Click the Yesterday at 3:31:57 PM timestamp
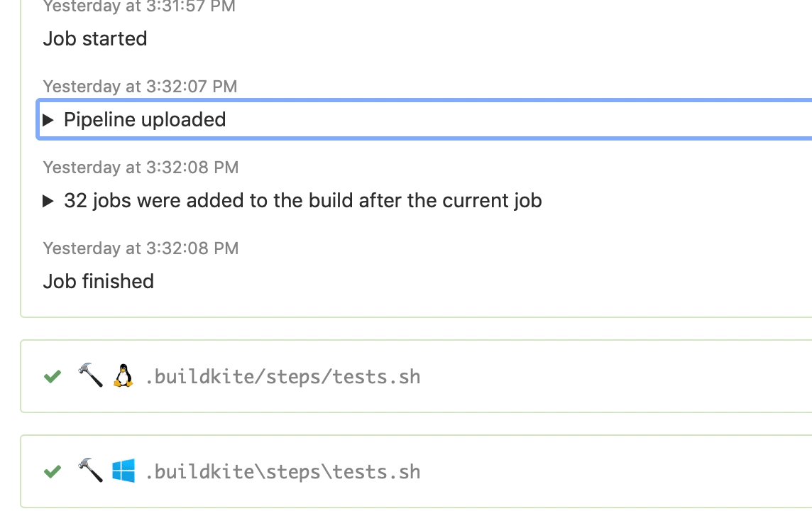Screen dimensions: 812x521 point(141,7)
